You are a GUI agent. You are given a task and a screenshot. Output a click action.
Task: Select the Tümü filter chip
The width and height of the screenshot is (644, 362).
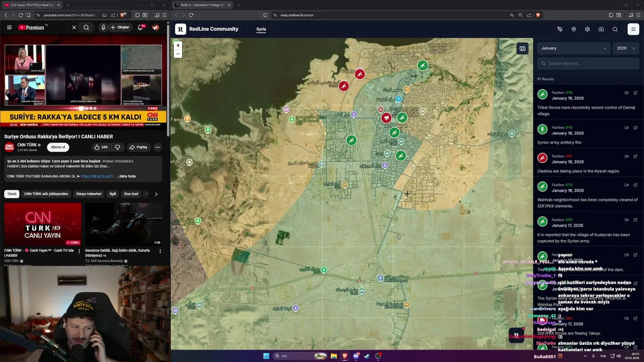[x=12, y=194]
